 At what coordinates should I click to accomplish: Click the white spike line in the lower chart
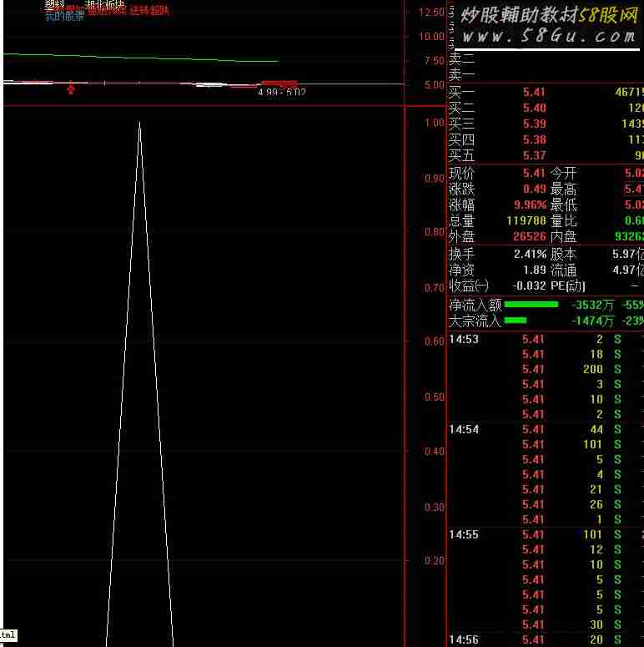click(x=140, y=384)
